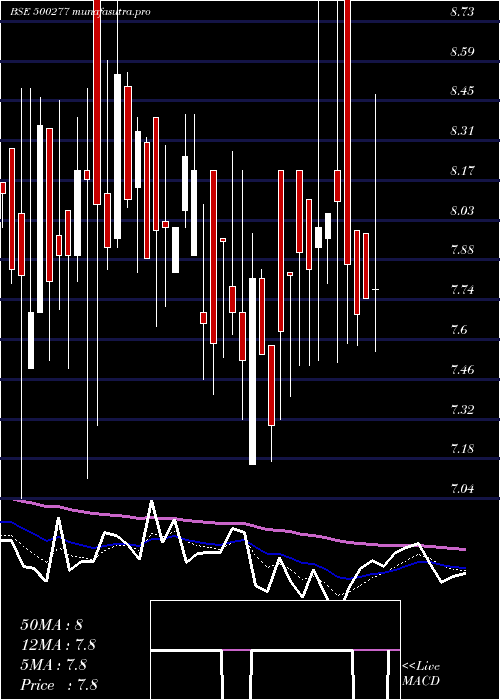Click the <<Live MACD label
Image resolution: width=500 pixels, height=700 pixels.
(x=421, y=674)
